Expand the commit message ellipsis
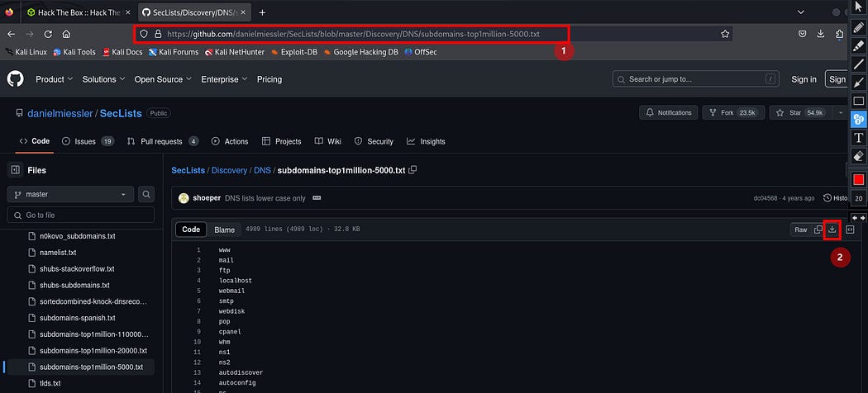 click(x=317, y=198)
